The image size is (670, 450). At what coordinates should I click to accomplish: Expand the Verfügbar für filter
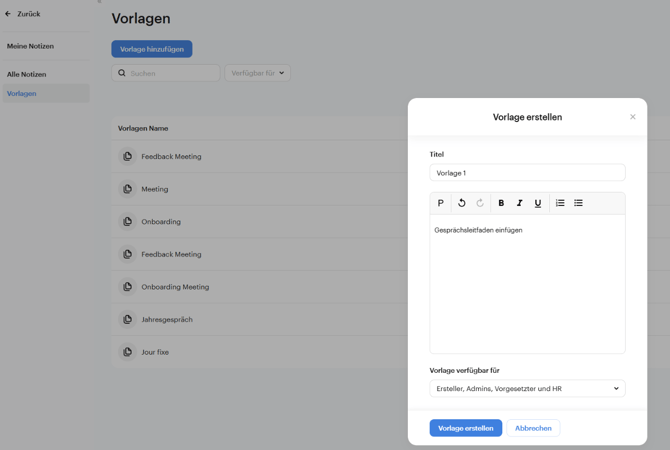tap(257, 73)
